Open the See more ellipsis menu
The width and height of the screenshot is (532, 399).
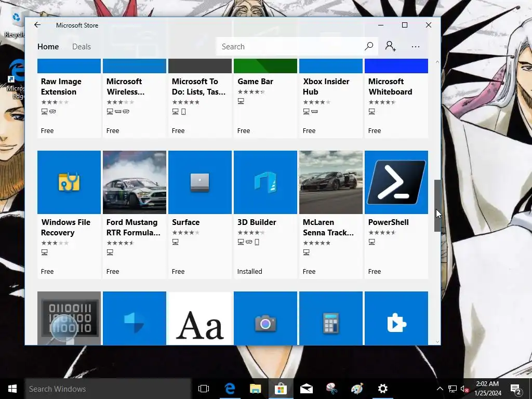415,46
